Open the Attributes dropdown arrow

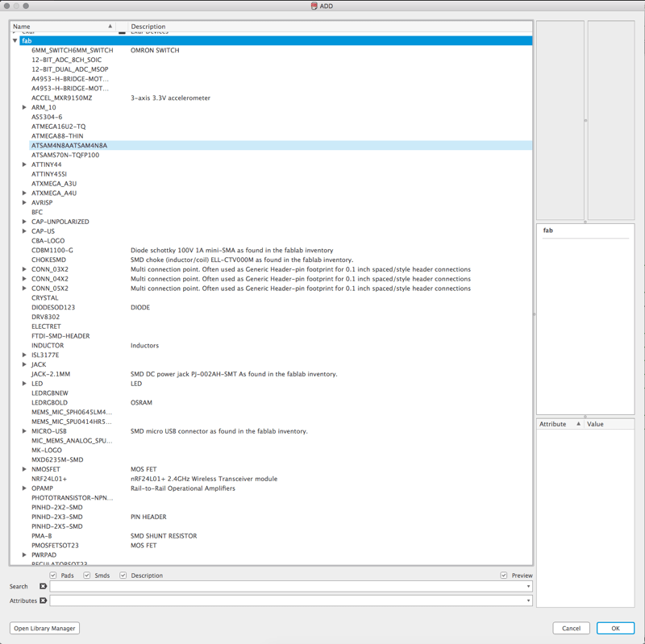pos(526,600)
